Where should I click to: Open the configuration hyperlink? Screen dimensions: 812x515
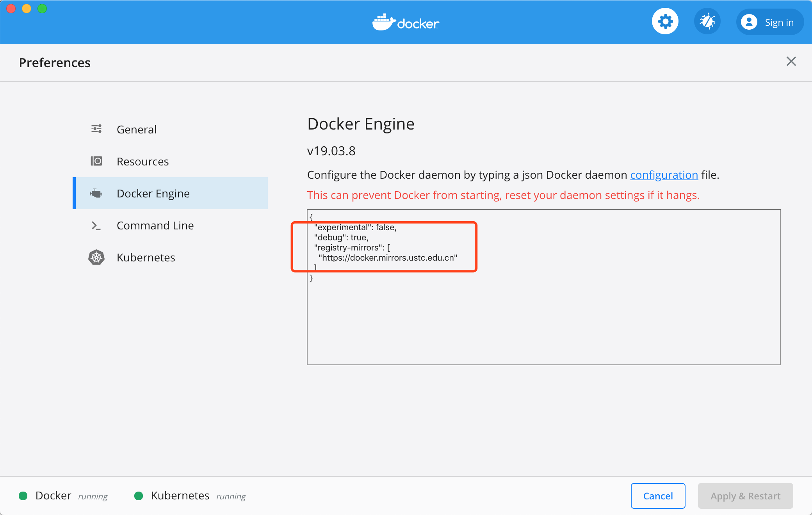point(664,175)
